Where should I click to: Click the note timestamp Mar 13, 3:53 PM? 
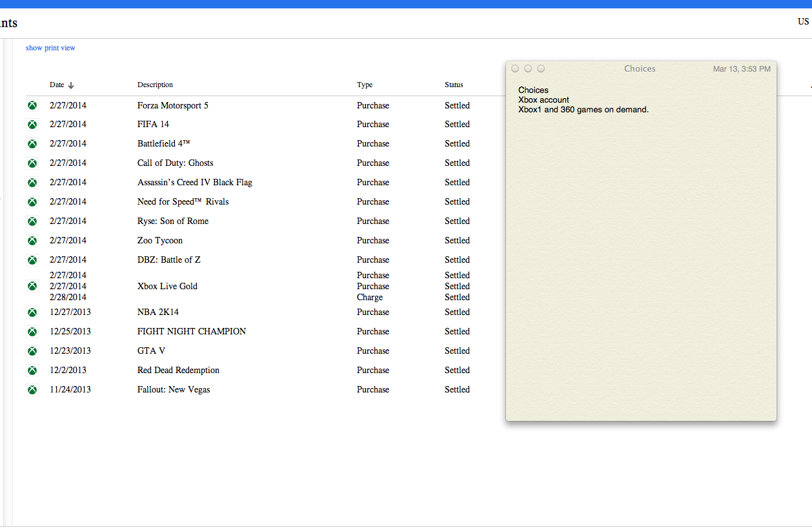click(742, 69)
